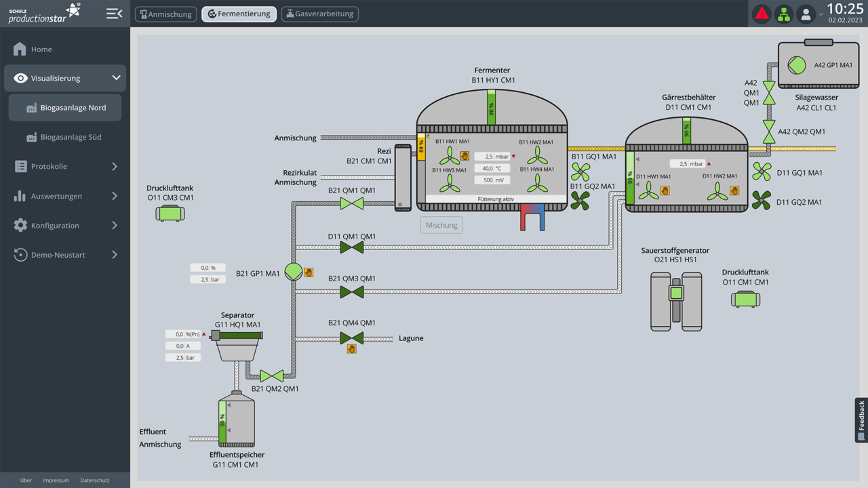Click the 40,0 °C temperature field

[492, 167]
